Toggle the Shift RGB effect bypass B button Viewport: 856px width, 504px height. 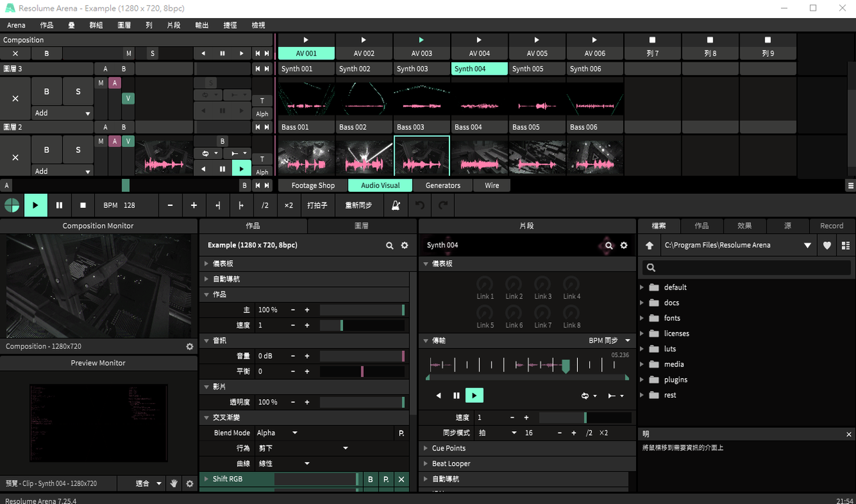coord(370,479)
